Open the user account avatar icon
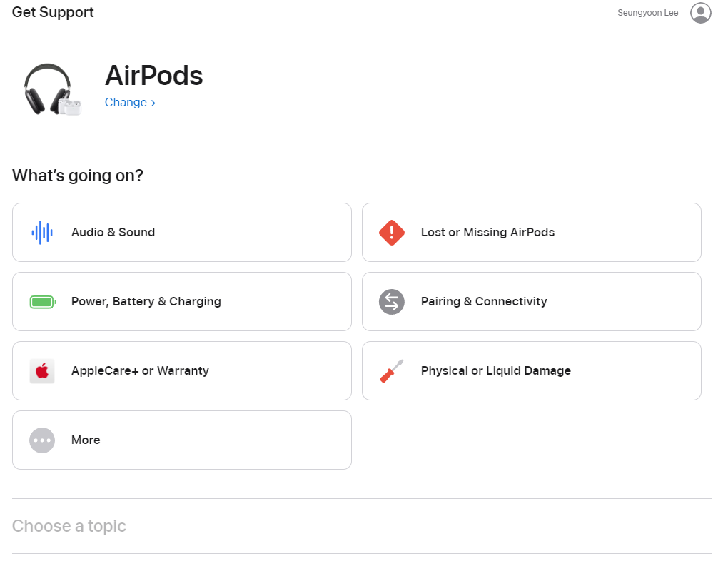 [x=701, y=13]
